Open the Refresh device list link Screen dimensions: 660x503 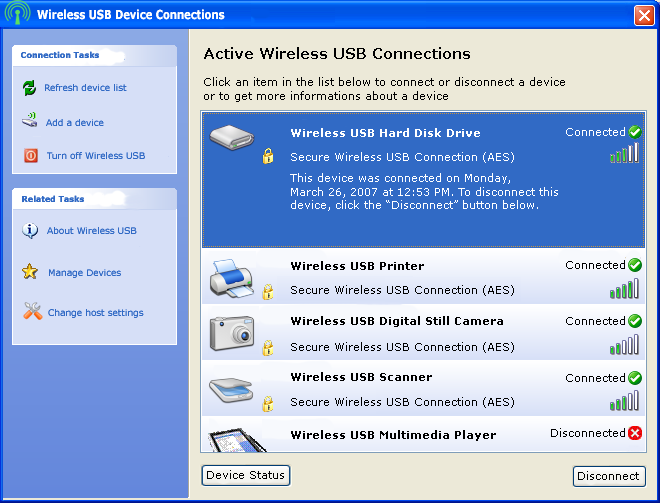click(x=85, y=88)
